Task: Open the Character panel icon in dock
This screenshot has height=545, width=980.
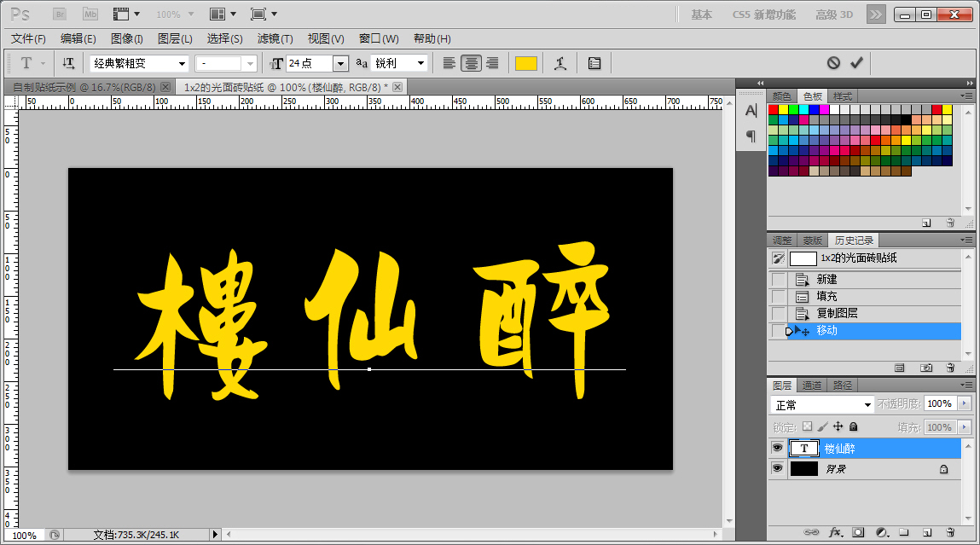Action: [x=751, y=111]
